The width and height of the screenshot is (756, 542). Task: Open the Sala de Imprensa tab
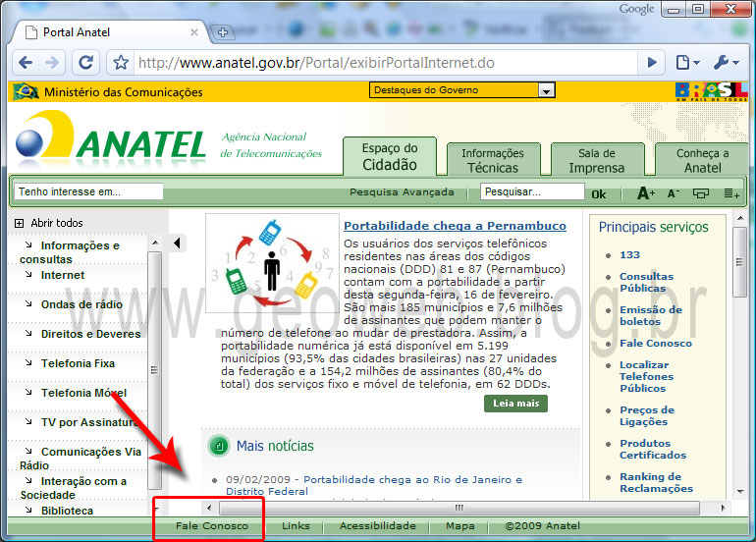point(597,160)
